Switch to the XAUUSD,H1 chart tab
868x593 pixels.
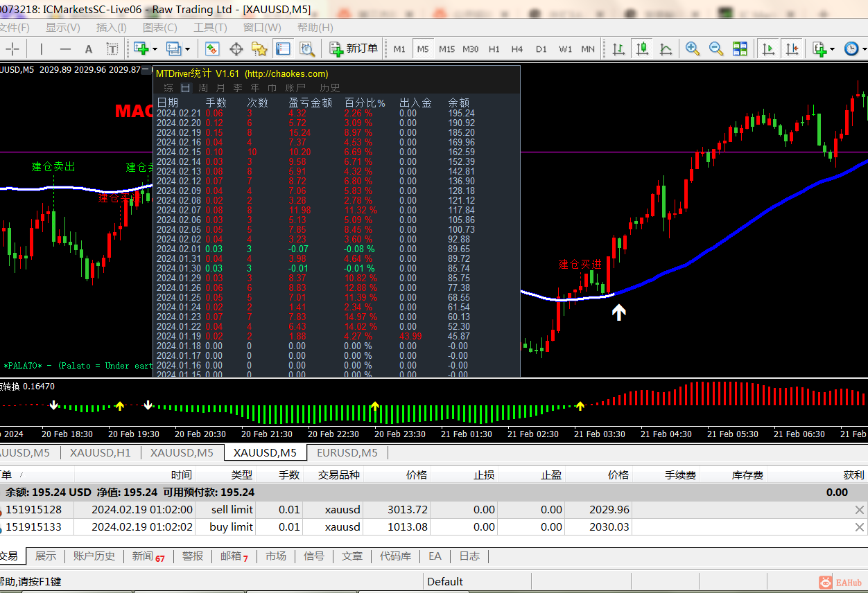pos(101,453)
